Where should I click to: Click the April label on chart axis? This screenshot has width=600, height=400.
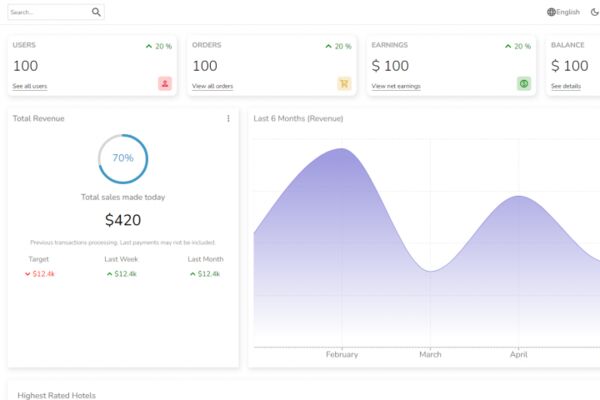(519, 354)
